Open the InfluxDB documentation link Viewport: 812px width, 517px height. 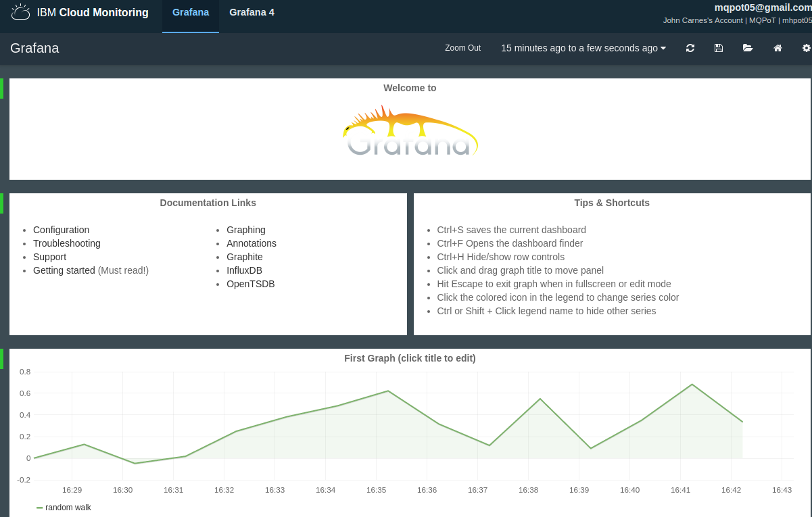(244, 270)
